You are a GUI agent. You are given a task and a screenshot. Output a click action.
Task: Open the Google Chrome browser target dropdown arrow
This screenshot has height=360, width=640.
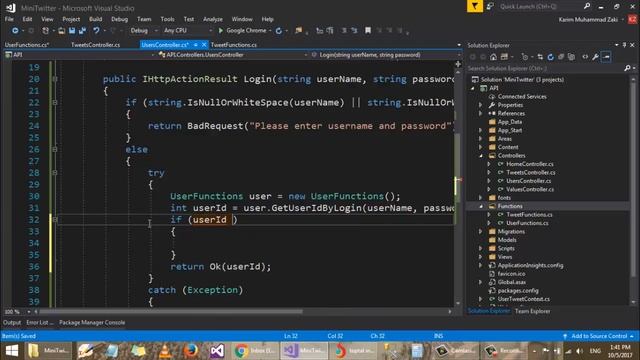(270, 31)
